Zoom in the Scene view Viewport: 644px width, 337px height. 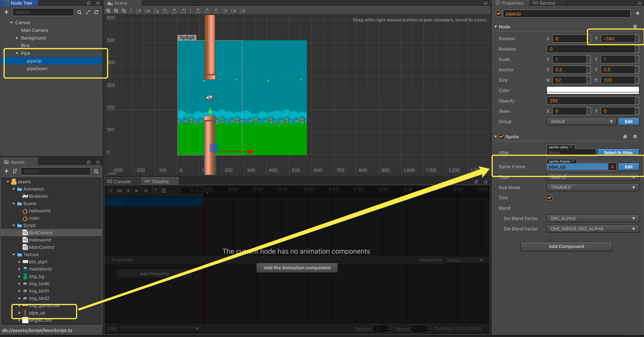pyautogui.click(x=109, y=11)
